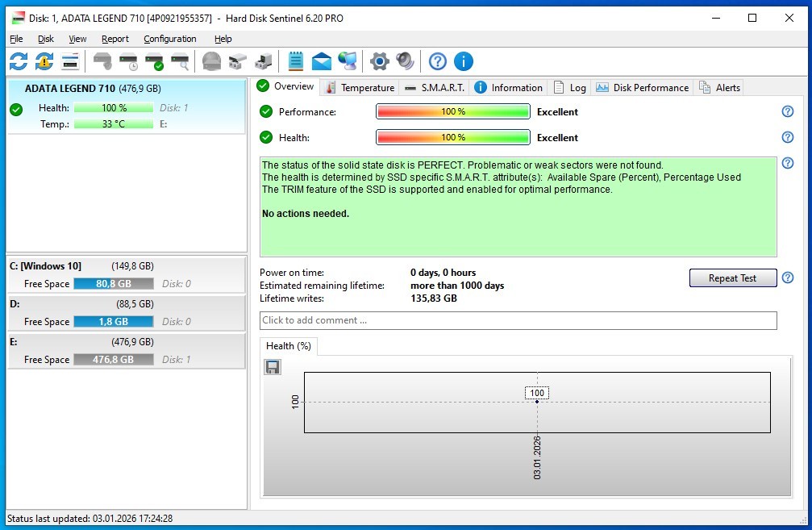The image size is (812, 530).
Task: Click the '0 days, 0 hours' value
Action: 443,273
